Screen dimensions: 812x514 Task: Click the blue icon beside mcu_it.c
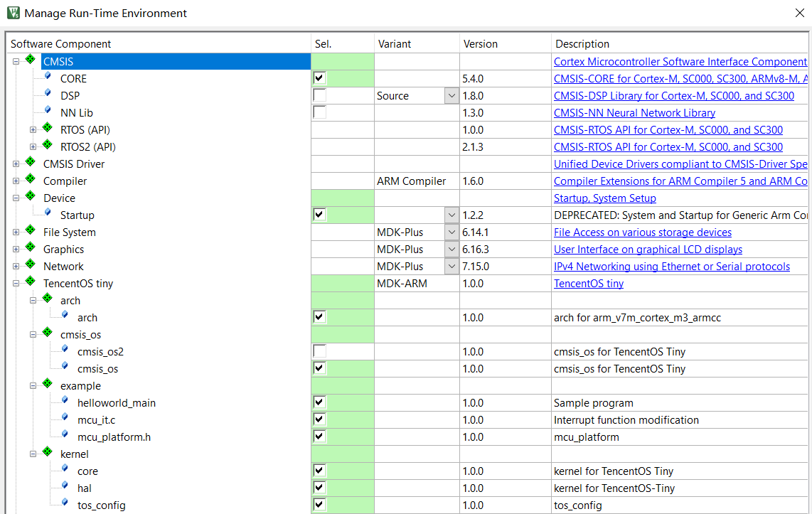click(65, 418)
